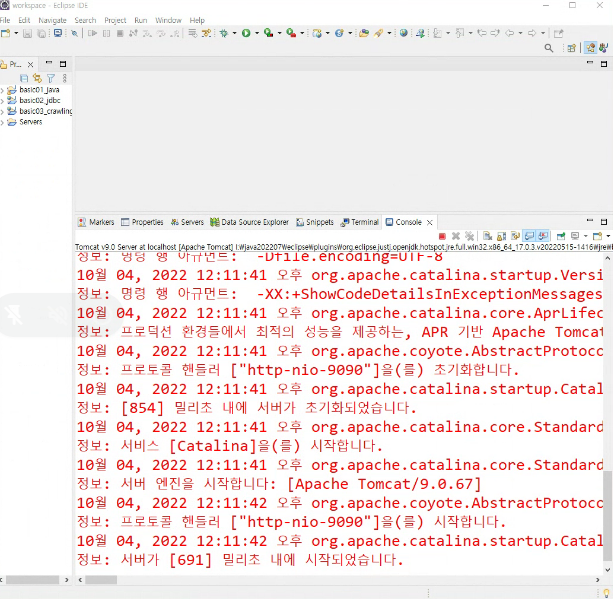Click the magnifier quick access search icon
Screen dimensions: 613x599
(549, 48)
